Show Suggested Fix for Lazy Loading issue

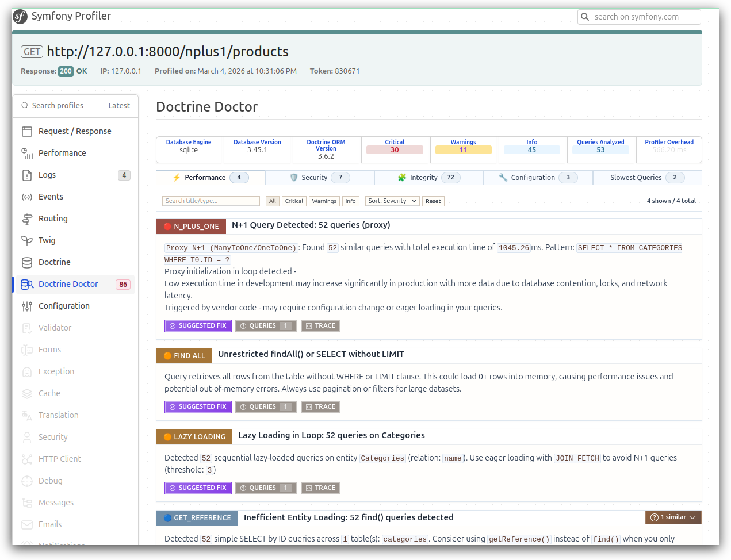point(198,488)
